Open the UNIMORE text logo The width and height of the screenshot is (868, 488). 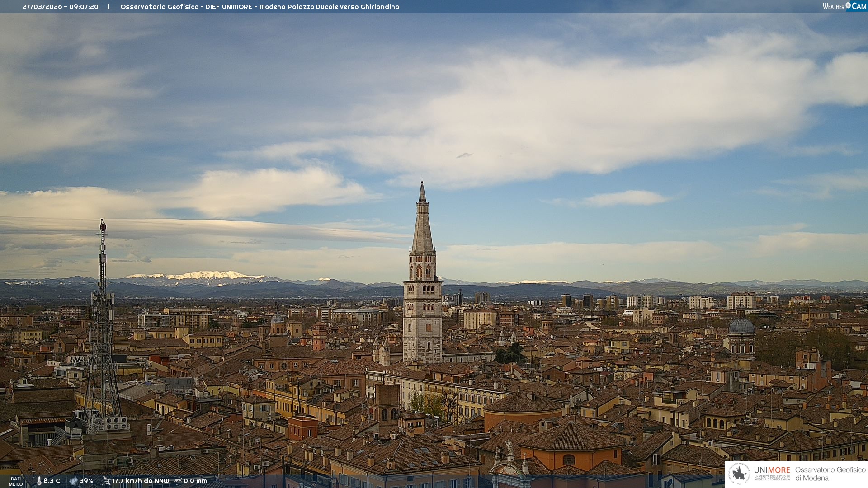[x=772, y=470]
